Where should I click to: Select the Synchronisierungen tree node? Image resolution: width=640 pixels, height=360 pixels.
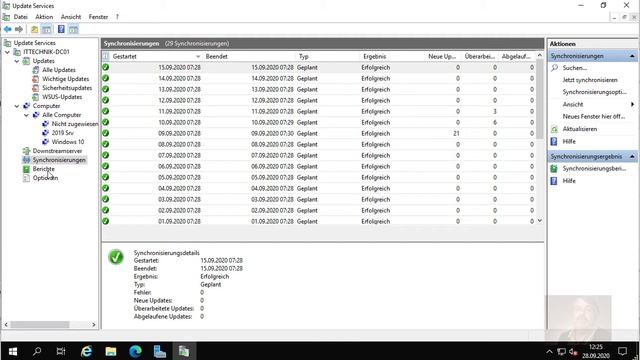(x=59, y=160)
